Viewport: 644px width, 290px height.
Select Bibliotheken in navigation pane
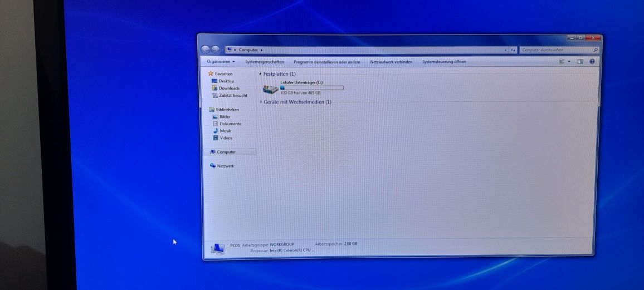click(227, 110)
